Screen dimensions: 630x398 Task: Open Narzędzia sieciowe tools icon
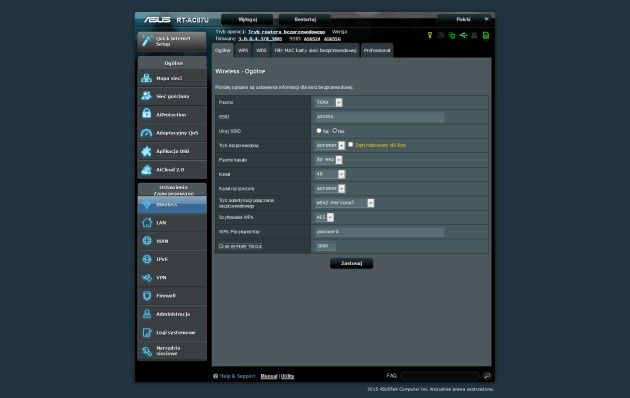[x=147, y=351]
